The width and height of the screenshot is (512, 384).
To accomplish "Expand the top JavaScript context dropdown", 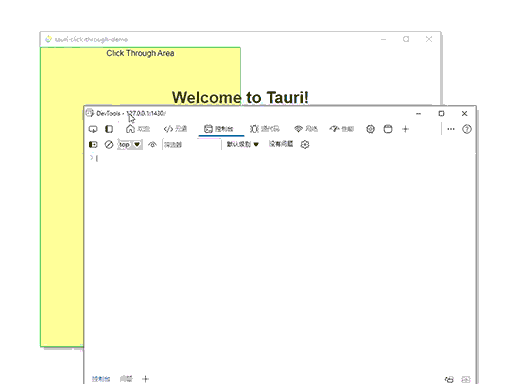I will click(130, 144).
